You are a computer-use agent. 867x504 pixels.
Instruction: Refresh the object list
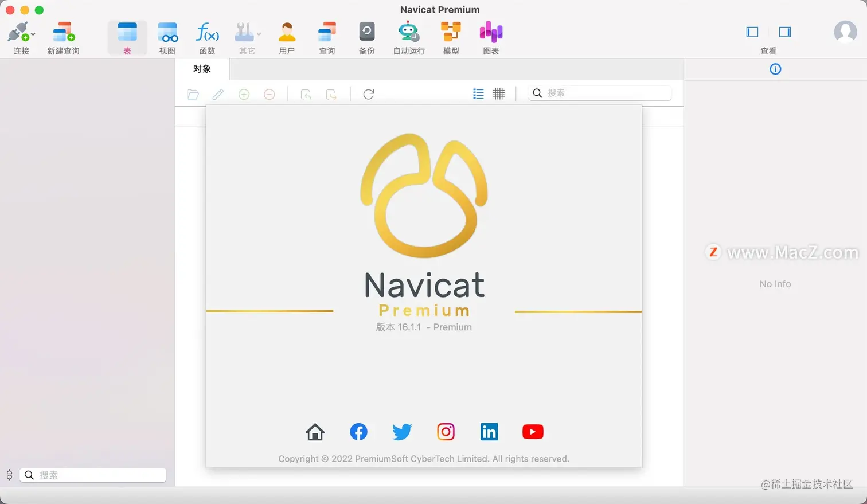(369, 94)
